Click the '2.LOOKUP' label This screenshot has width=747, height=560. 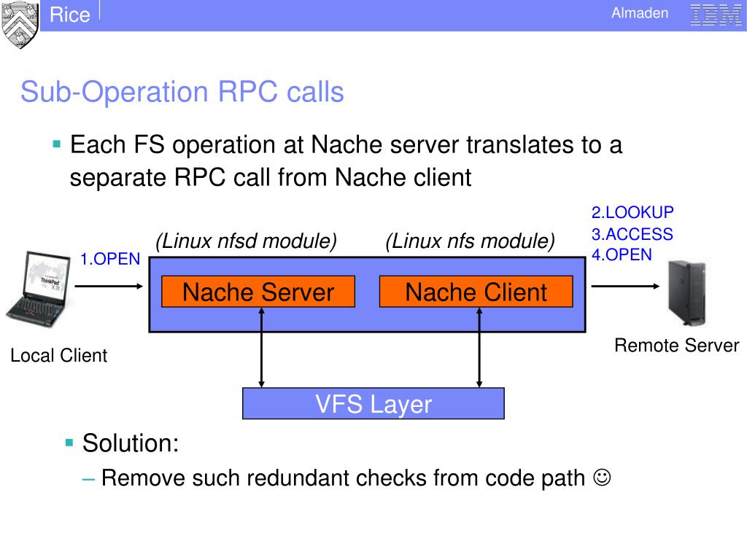(x=632, y=212)
